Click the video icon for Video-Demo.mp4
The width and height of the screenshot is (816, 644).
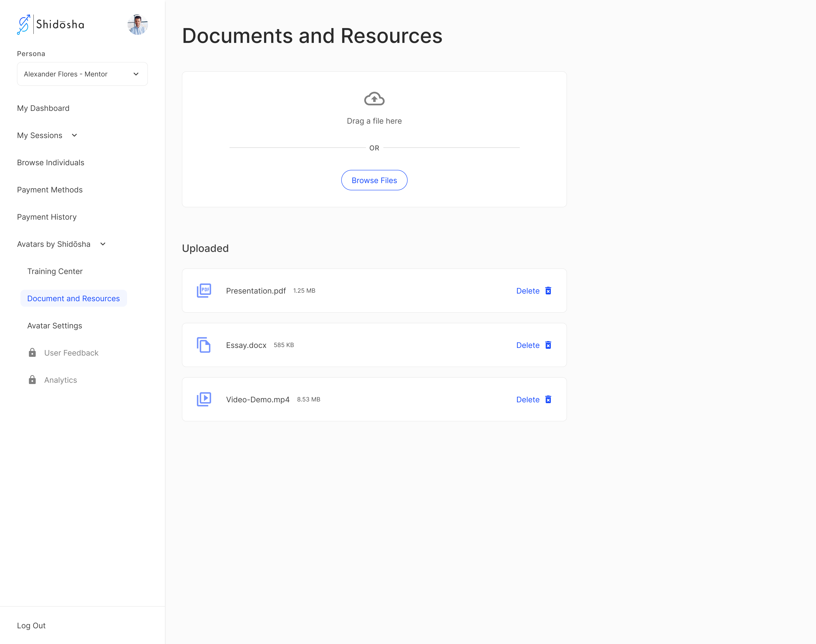[x=204, y=399]
